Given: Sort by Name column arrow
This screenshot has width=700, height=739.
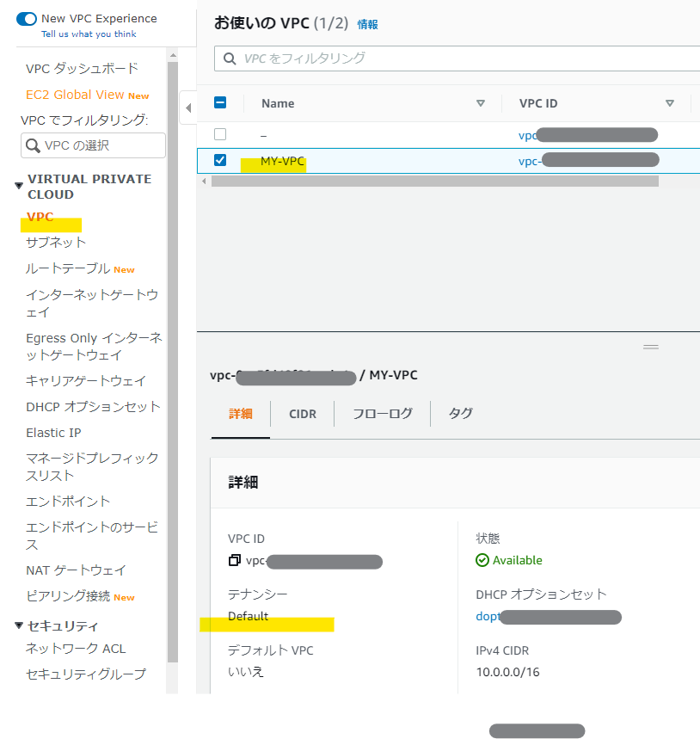Looking at the screenshot, I should 481,103.
